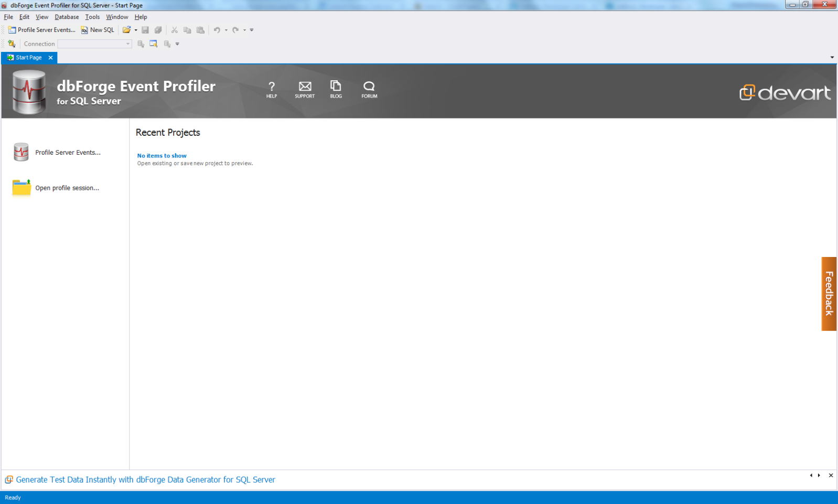Click the connection window icon with lock

point(154,44)
